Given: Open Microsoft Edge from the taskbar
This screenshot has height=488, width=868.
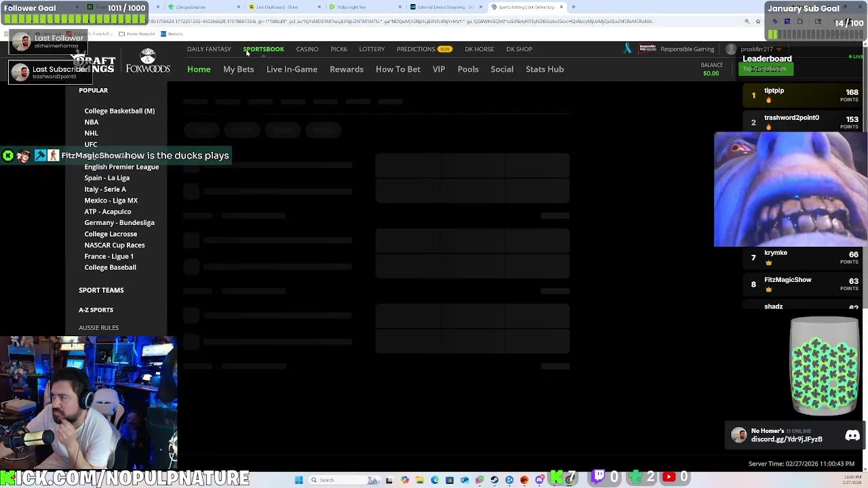Looking at the screenshot, I should pos(435,480).
